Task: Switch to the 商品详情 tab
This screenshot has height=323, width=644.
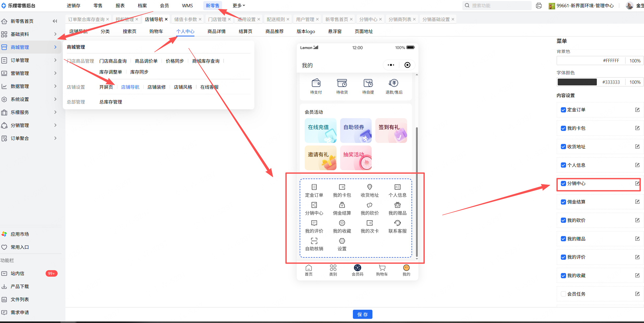Action: coord(216,31)
